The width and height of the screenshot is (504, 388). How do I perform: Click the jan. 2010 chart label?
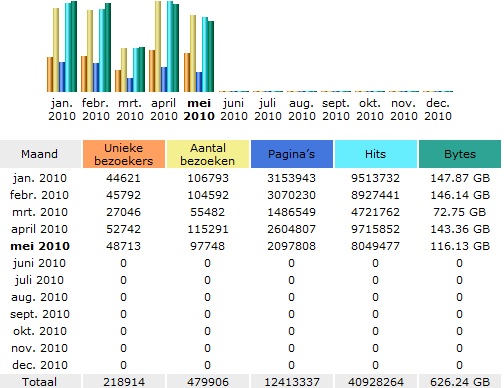[62, 109]
